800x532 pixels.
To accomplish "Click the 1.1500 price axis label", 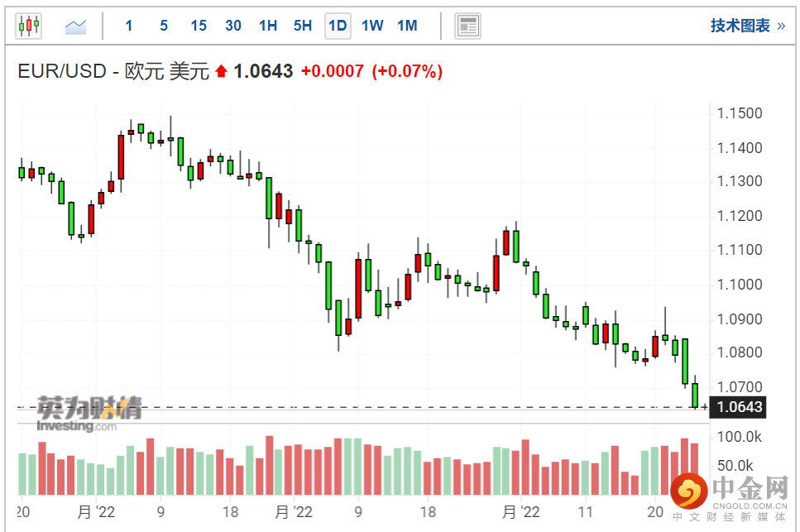I will (x=740, y=113).
